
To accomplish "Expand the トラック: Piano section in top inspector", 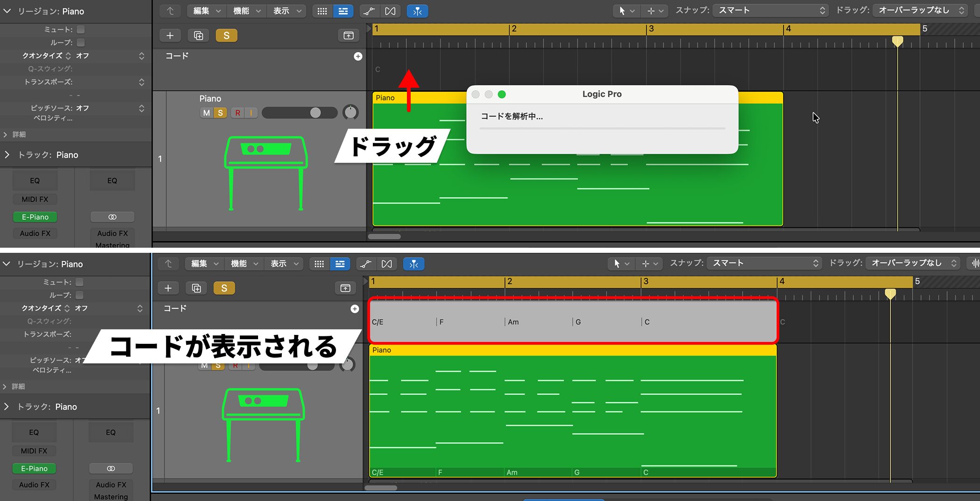I will click(x=7, y=155).
